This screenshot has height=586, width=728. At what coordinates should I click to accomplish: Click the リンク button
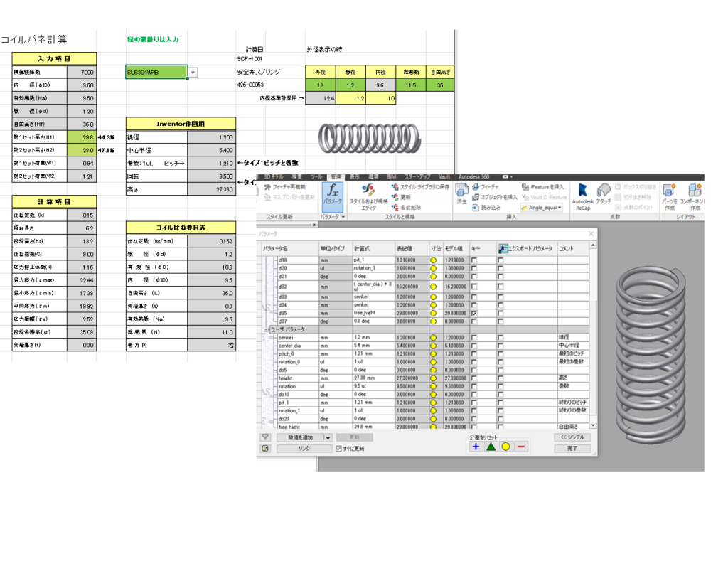[x=304, y=449]
